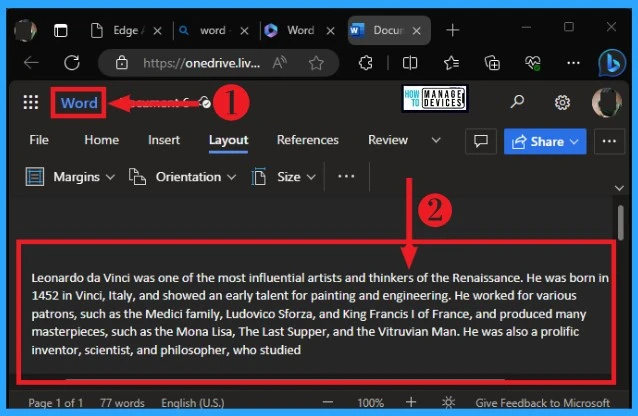Screen dimensions: 638x416
Task: Open the more options ellipsis beside Share
Action: 609,141
